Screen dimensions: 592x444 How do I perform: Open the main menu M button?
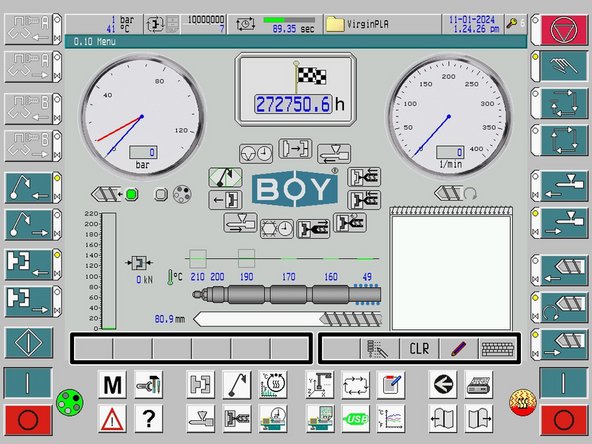[112, 385]
